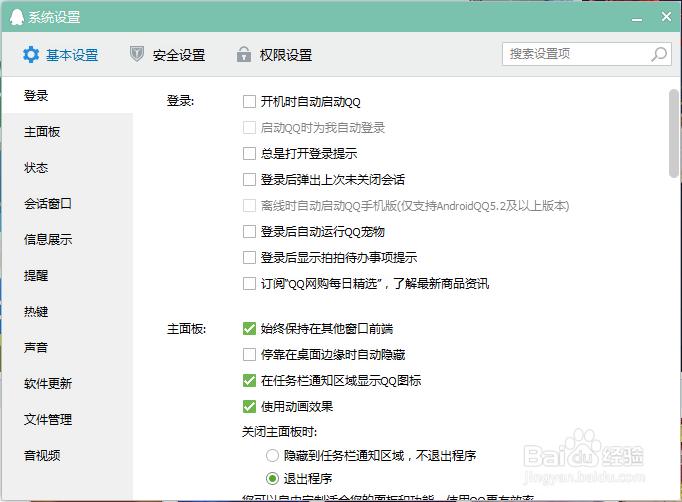682x502 pixels.
Task: Enable 总是打开登录提示 checkbox
Action: click(x=249, y=154)
